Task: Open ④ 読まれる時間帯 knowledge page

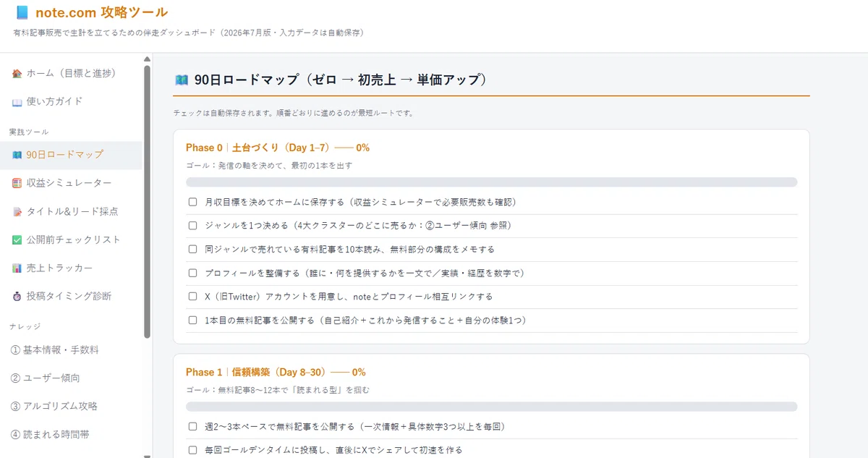Action: [x=71, y=435]
